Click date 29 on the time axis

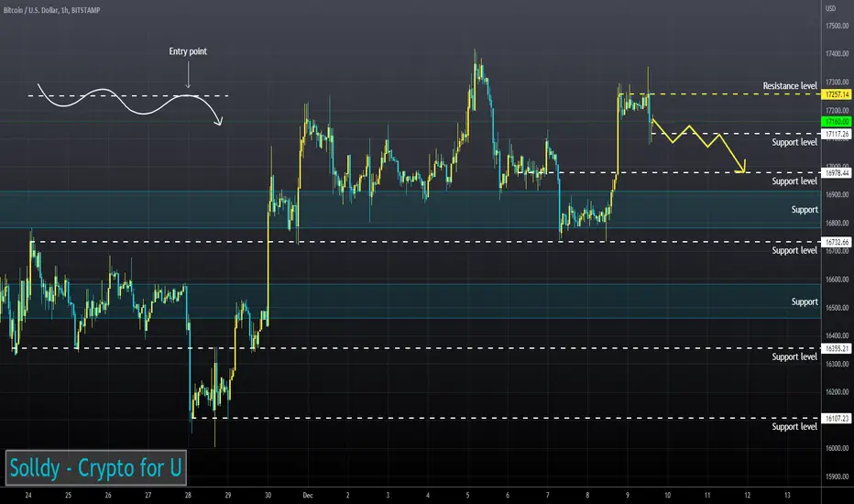pyautogui.click(x=227, y=495)
